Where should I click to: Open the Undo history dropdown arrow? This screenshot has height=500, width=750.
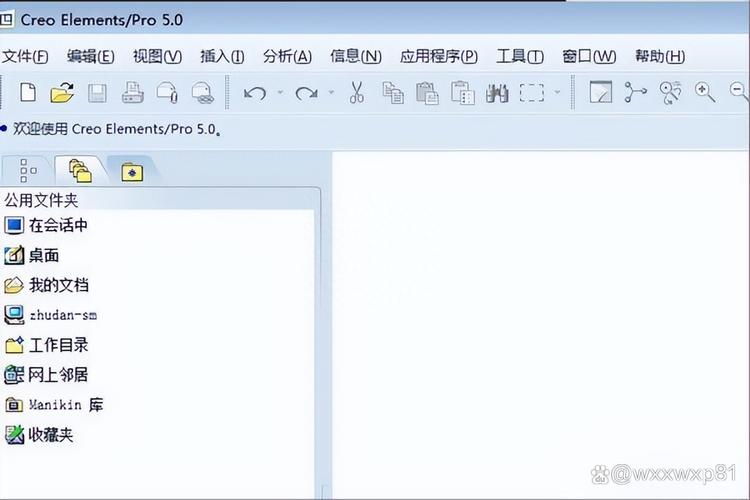point(280,92)
